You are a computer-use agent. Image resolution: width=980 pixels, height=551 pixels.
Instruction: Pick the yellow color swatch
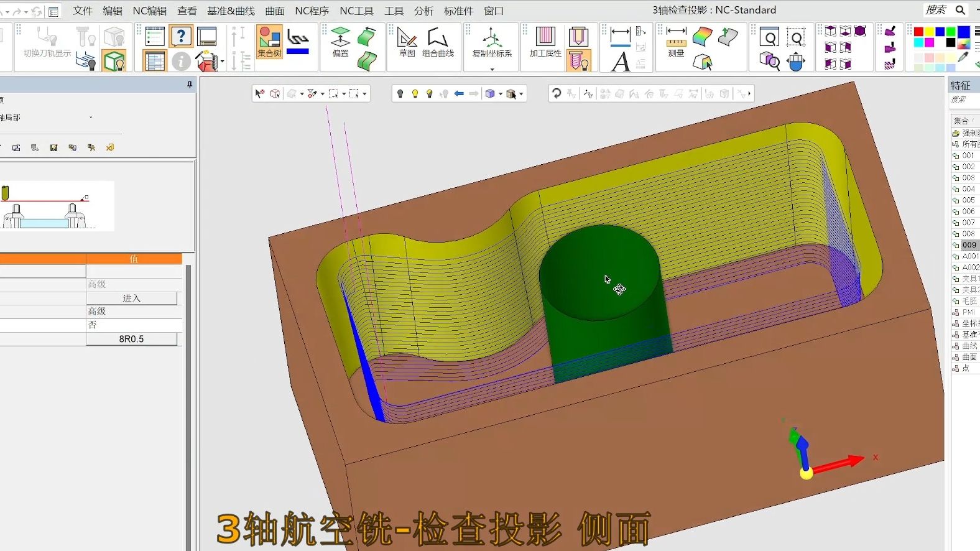[x=929, y=32]
